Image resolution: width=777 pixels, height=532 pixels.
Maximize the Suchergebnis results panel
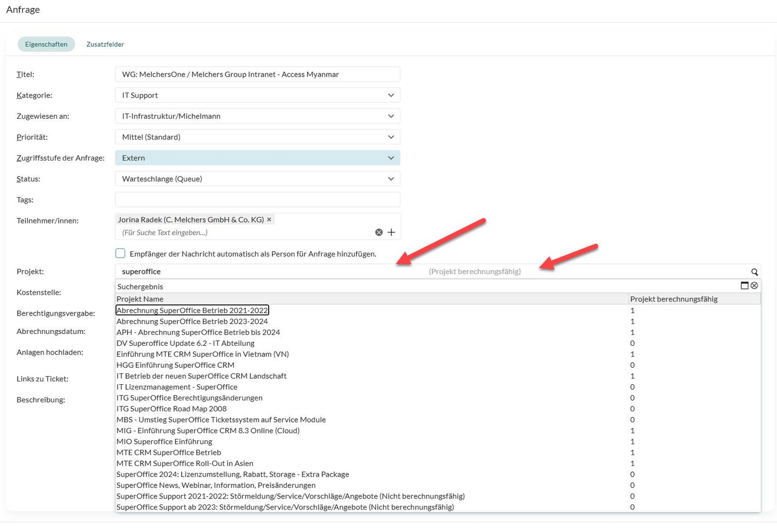click(x=744, y=286)
